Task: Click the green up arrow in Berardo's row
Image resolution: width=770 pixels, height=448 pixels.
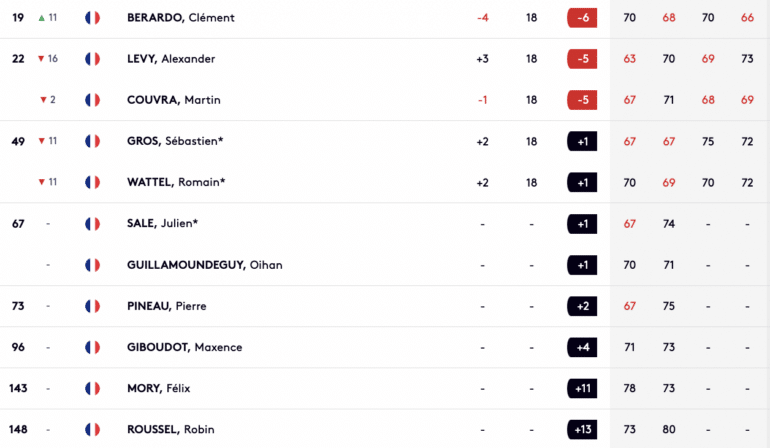Action: tap(42, 18)
